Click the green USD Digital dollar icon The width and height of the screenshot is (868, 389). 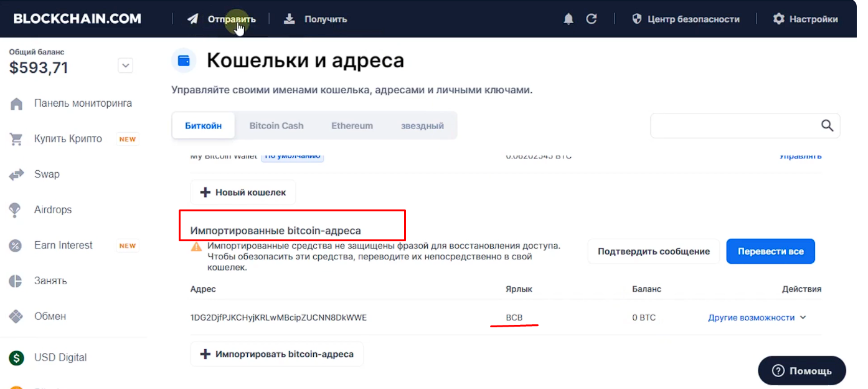click(16, 358)
